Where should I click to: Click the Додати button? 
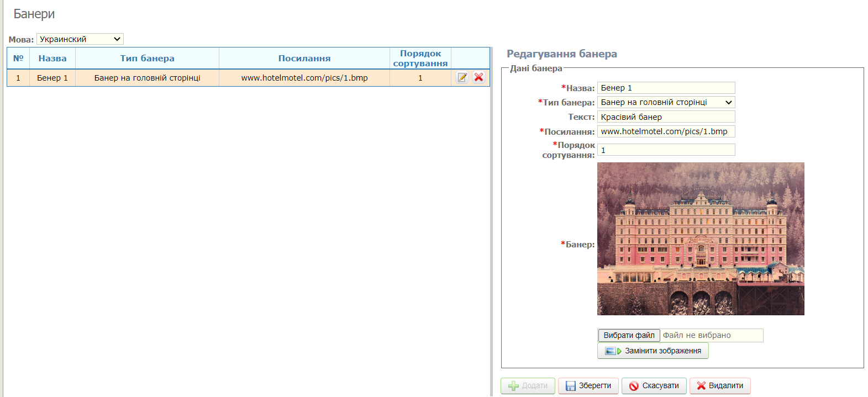[528, 386]
